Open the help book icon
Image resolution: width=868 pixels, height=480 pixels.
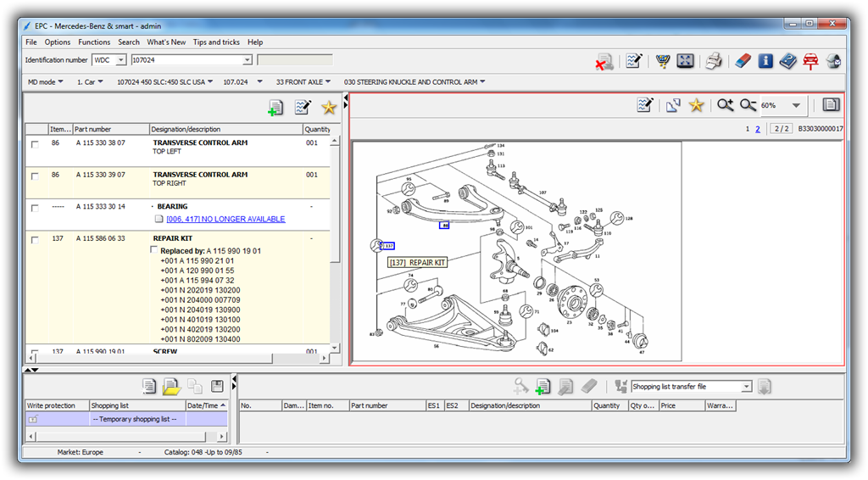click(x=787, y=61)
